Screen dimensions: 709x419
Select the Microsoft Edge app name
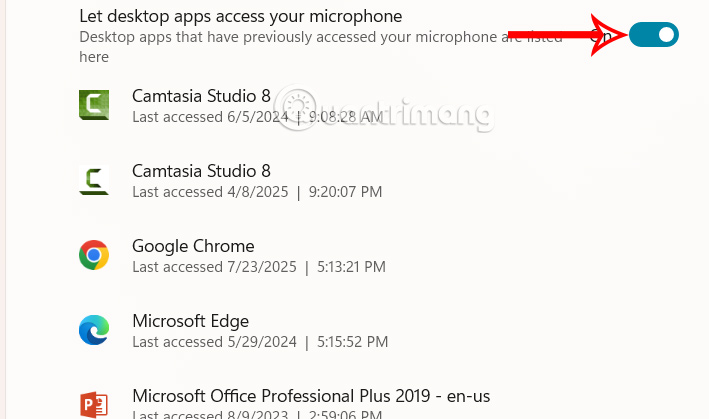(190, 321)
